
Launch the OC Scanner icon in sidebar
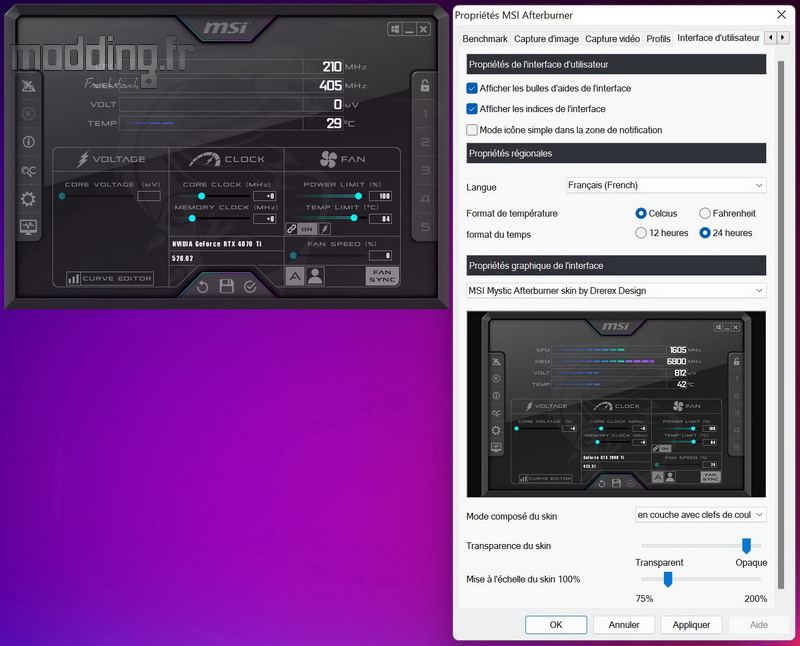(x=28, y=171)
